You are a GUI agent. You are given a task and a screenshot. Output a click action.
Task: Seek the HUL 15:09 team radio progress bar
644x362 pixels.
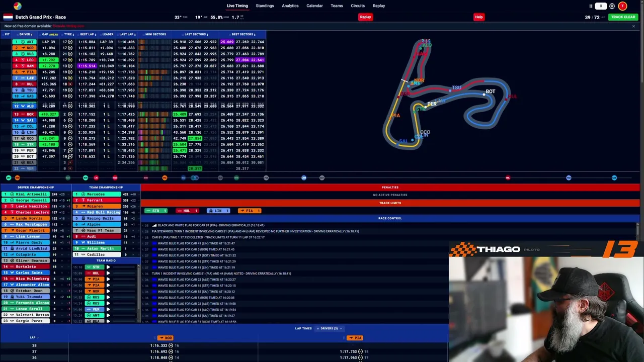124,273
